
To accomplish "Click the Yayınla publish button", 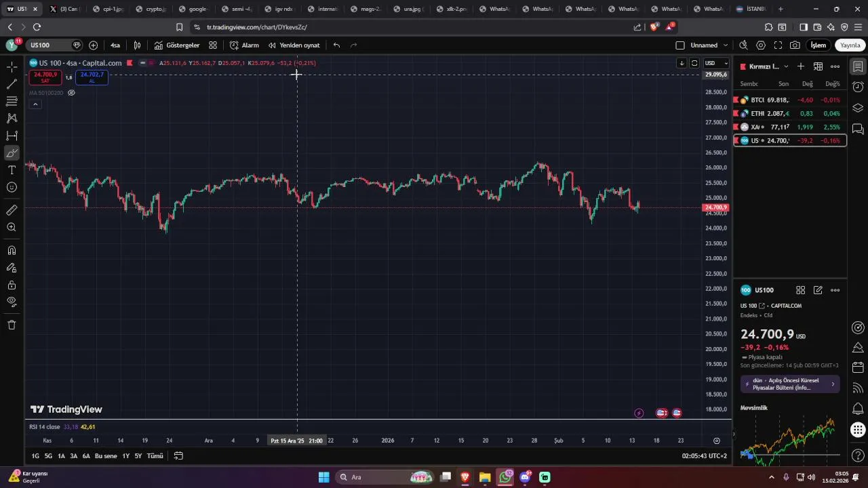I will (850, 45).
